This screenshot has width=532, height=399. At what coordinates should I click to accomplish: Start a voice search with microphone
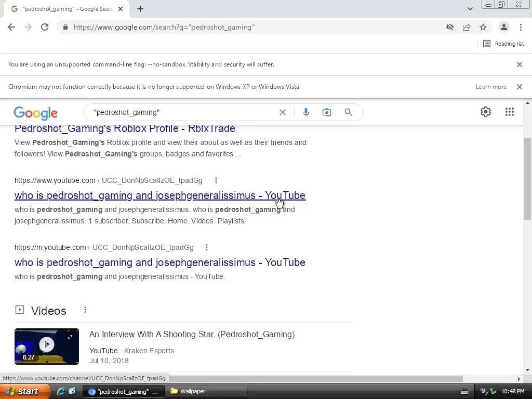coord(305,112)
